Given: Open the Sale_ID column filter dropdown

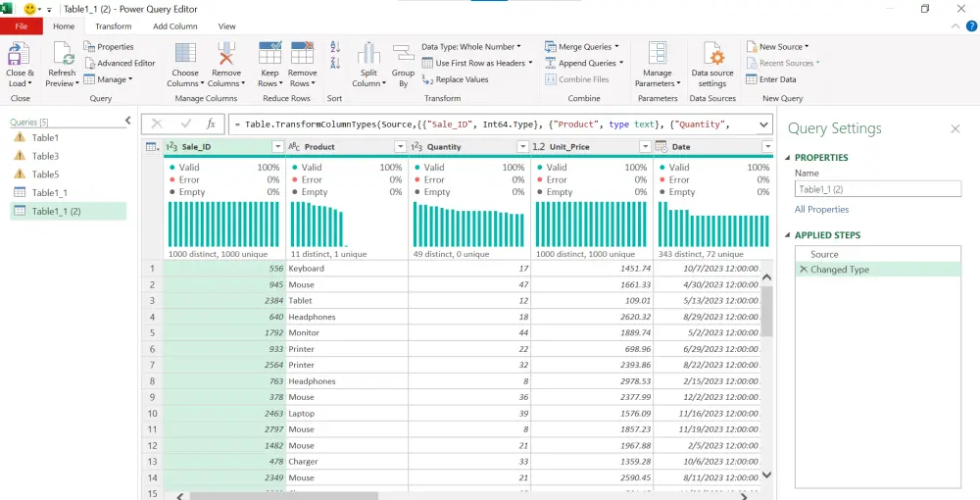Looking at the screenshot, I should pos(278,147).
